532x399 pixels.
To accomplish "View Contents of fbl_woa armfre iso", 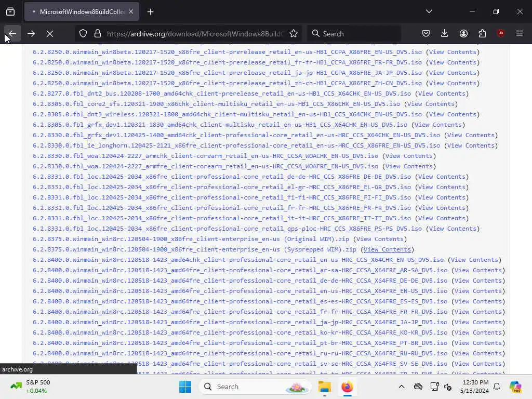I will click(409, 166).
